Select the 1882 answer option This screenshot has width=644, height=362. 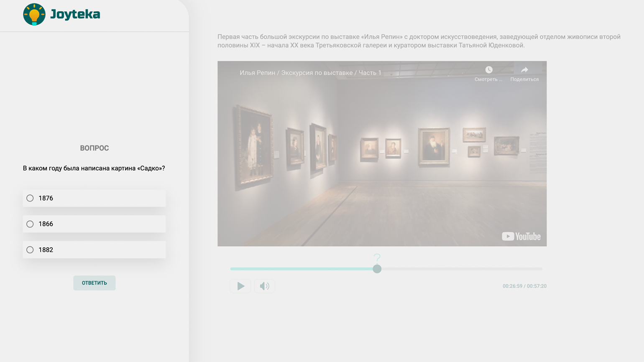tap(94, 250)
